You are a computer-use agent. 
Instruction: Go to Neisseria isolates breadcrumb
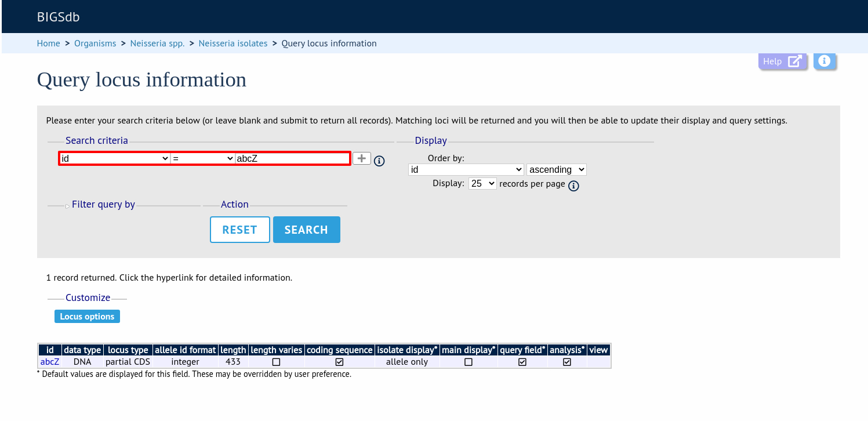coord(233,43)
